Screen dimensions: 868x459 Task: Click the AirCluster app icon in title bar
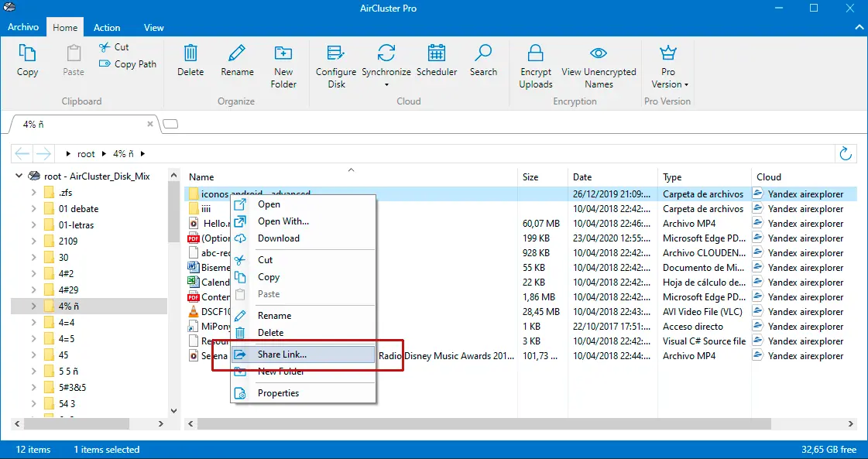[9, 8]
